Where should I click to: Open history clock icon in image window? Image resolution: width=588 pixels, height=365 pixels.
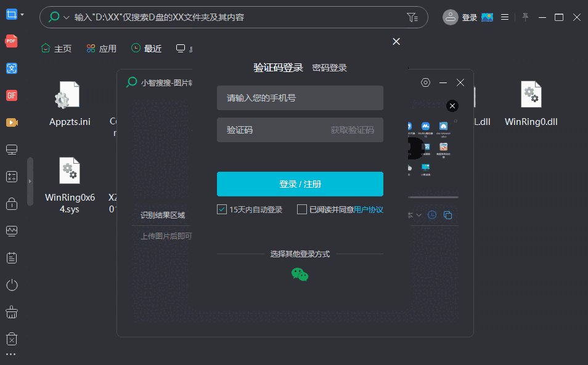(432, 215)
